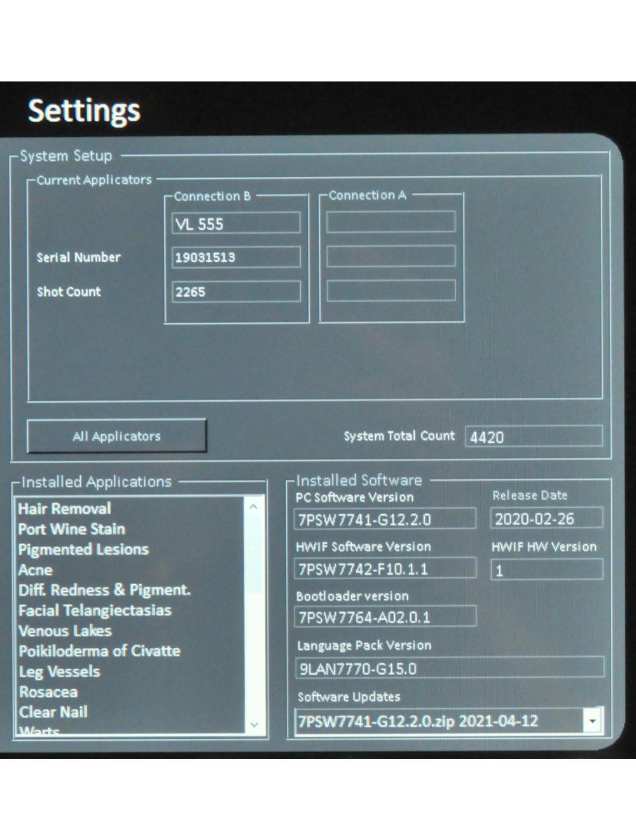Screen dimensions: 636x840
Task: Pick Diff. Redness & Pigment. entry
Action: [x=104, y=590]
